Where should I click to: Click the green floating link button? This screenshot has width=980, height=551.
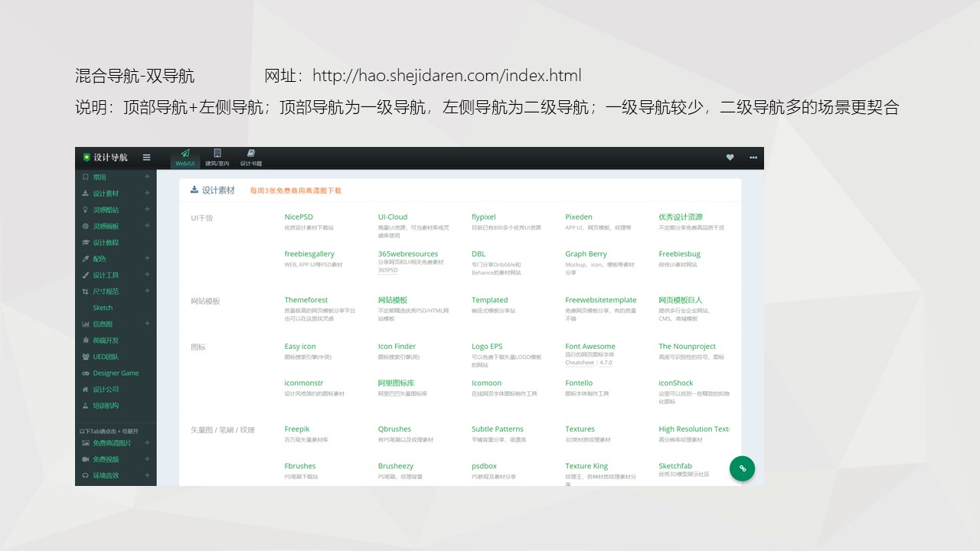point(742,468)
